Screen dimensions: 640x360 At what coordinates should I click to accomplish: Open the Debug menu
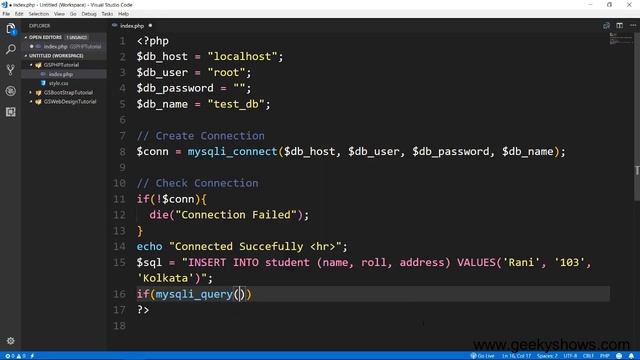tap(89, 14)
